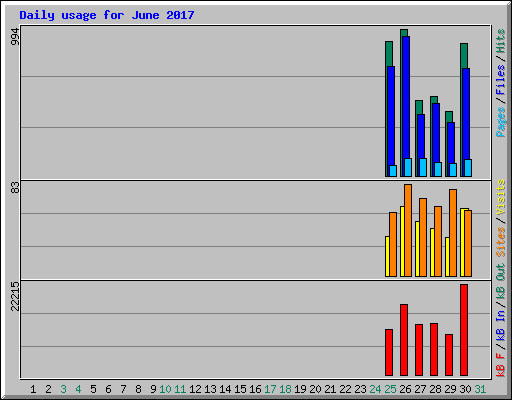Viewport: 512px width, 400px height.
Task: Click green day label 31 on the axis
Action: coord(480,389)
